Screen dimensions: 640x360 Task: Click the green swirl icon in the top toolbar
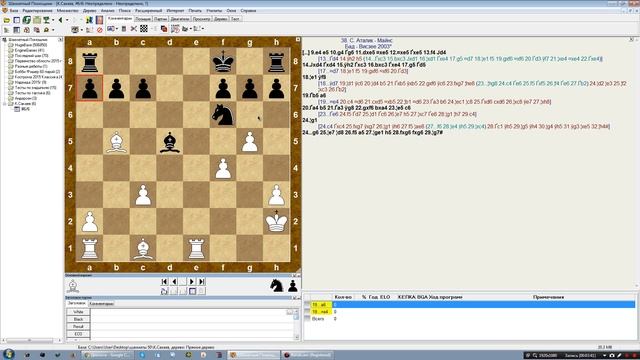point(27,20)
